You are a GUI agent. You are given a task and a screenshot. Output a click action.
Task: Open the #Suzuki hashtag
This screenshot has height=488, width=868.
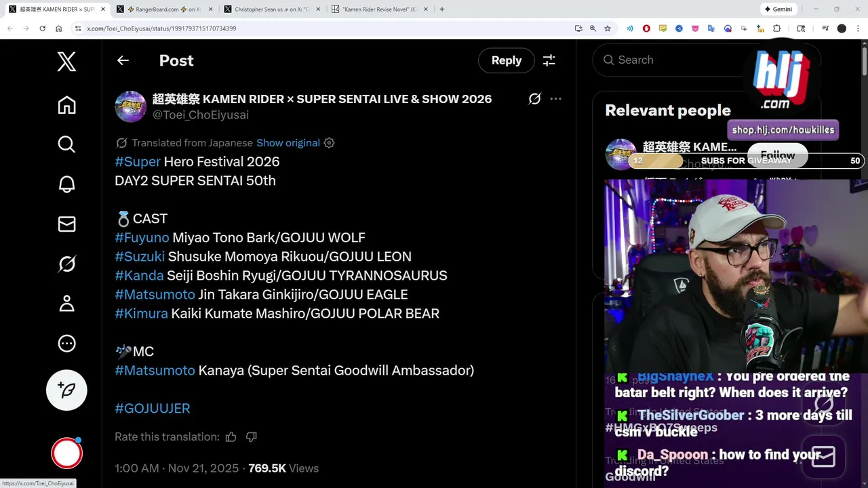140,256
